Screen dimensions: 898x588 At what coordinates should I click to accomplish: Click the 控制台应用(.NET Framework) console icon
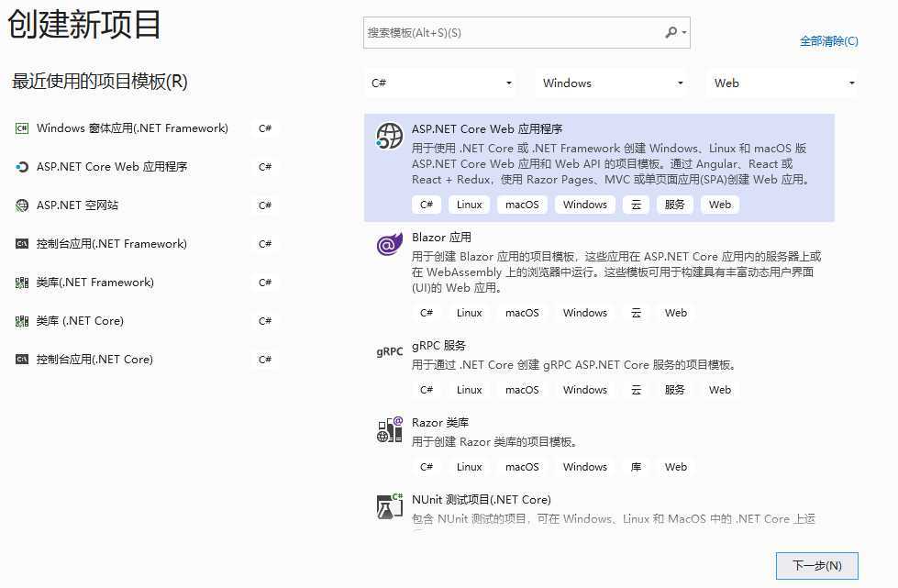[22, 244]
